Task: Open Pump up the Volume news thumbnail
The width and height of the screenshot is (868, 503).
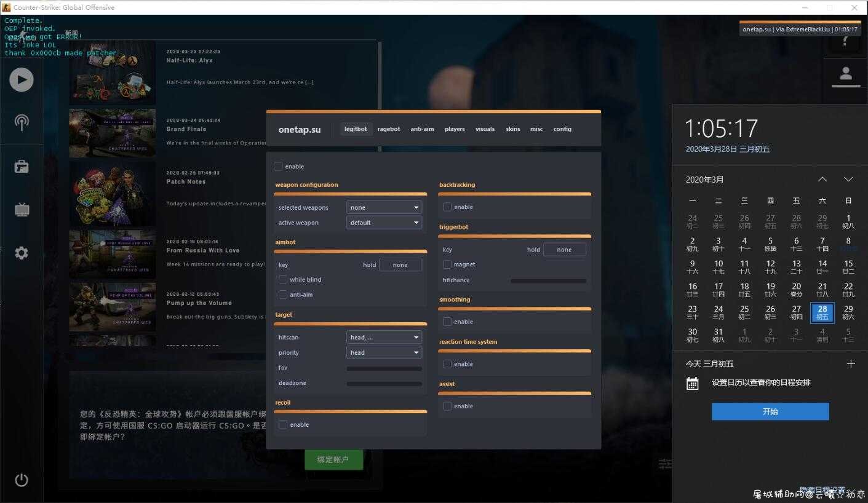Action: click(x=112, y=307)
